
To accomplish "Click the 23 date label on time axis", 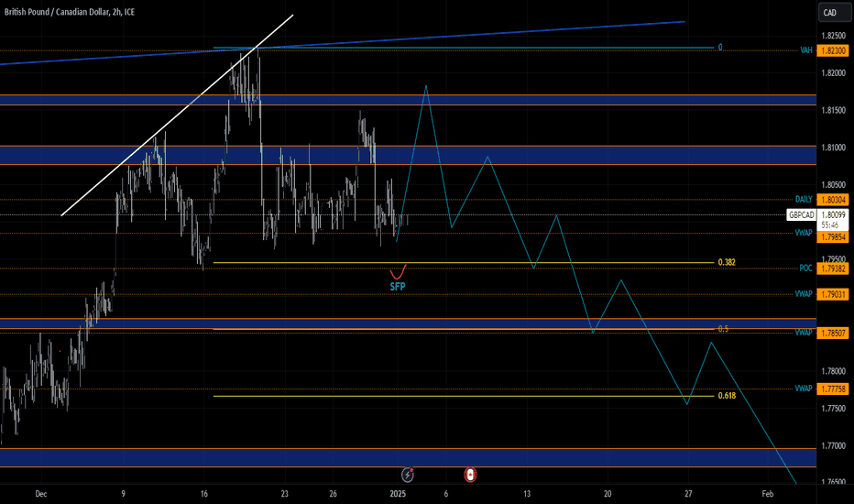I will [284, 494].
